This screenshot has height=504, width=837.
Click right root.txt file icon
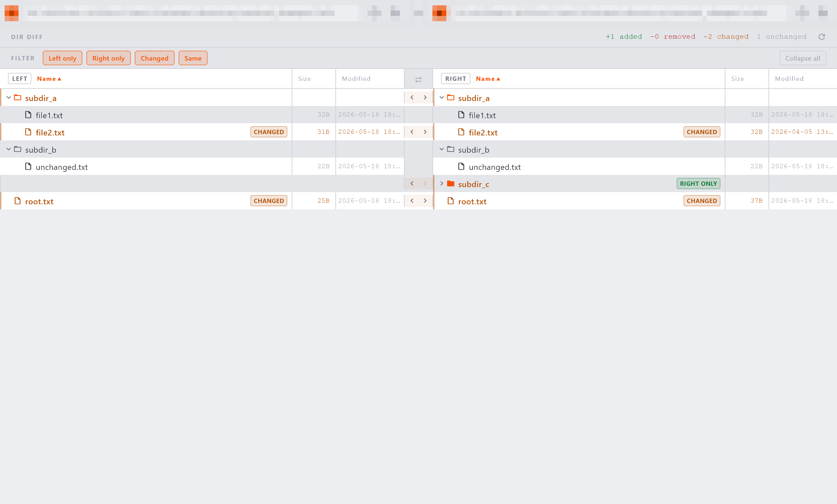451,201
